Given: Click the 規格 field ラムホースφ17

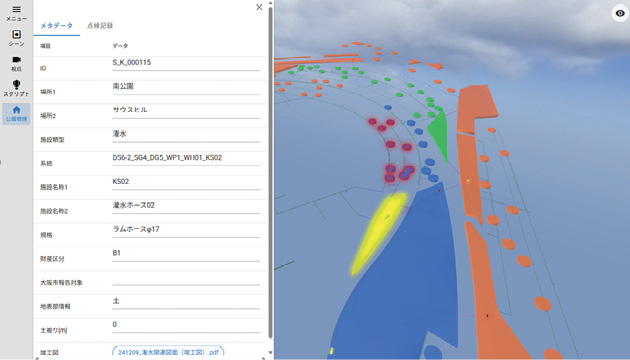Looking at the screenshot, I should coord(186,230).
